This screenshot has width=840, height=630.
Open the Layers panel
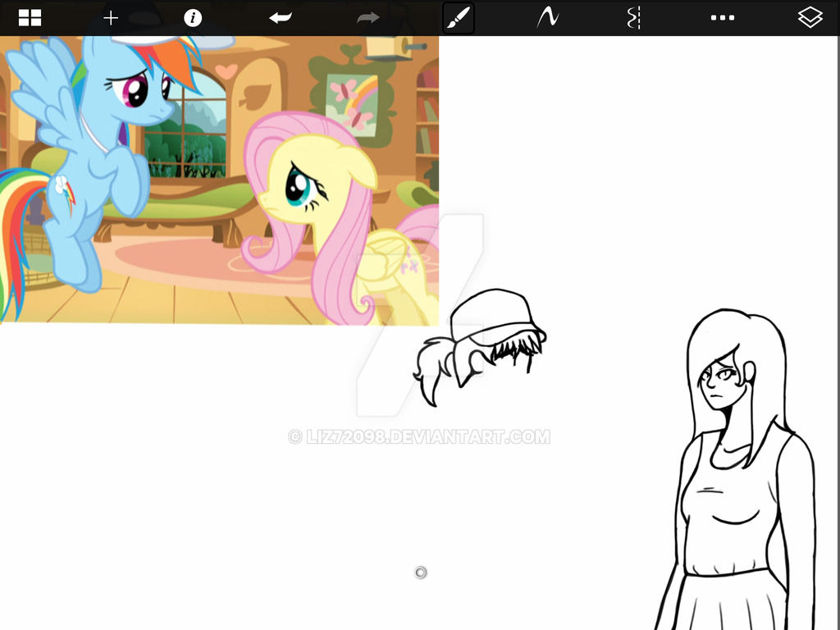coord(809,16)
